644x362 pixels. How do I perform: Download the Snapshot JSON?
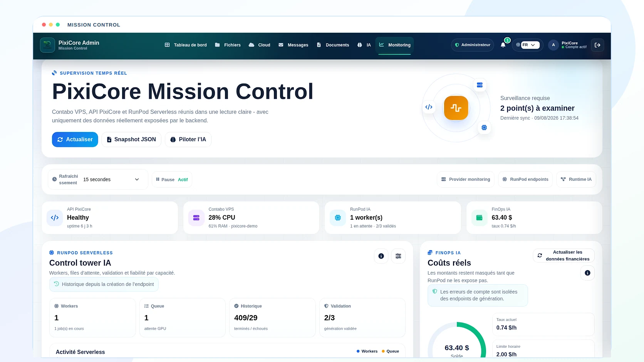click(131, 139)
